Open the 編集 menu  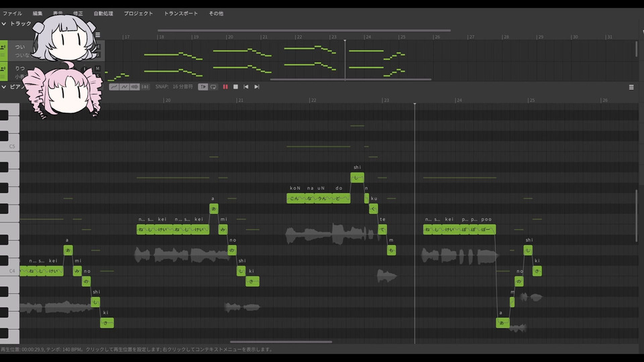click(38, 13)
